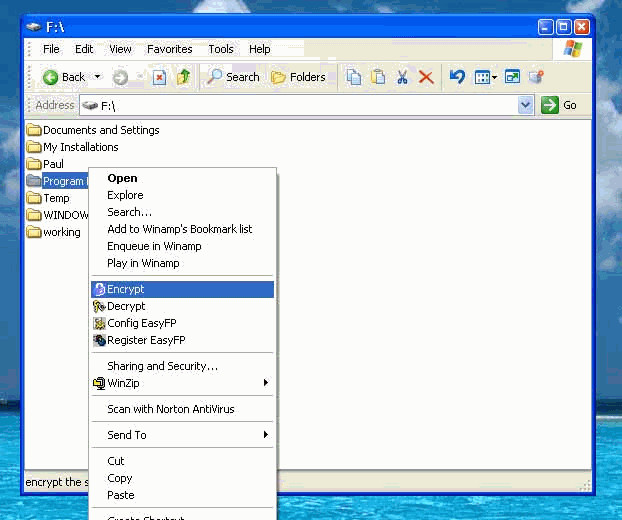The height and width of the screenshot is (520, 622).
Task: Click the Paste clipboard toolbar icon
Action: click(x=378, y=77)
